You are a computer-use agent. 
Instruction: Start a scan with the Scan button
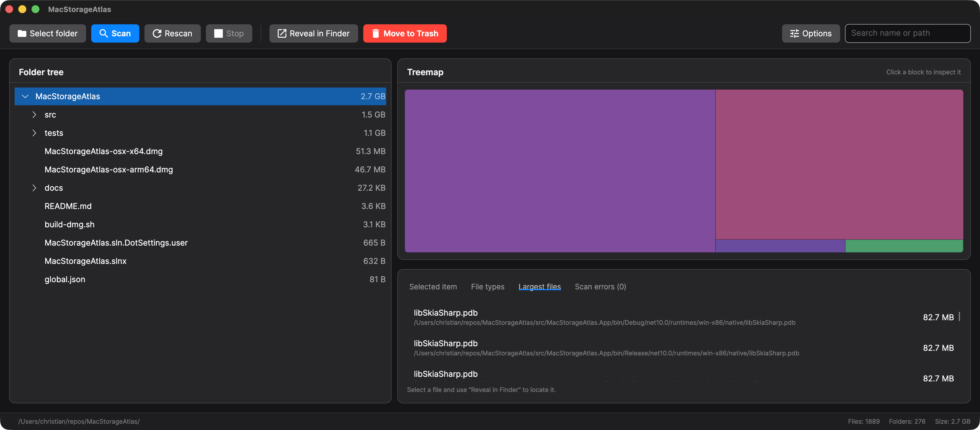click(115, 33)
